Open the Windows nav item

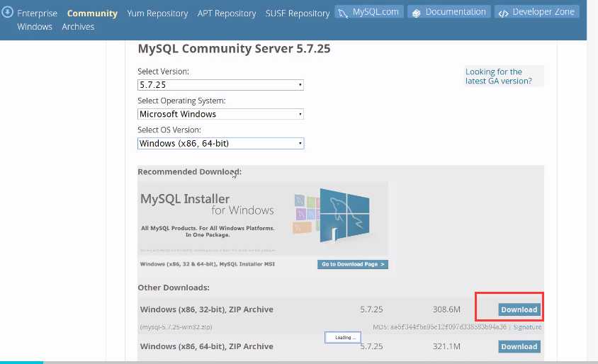[35, 27]
